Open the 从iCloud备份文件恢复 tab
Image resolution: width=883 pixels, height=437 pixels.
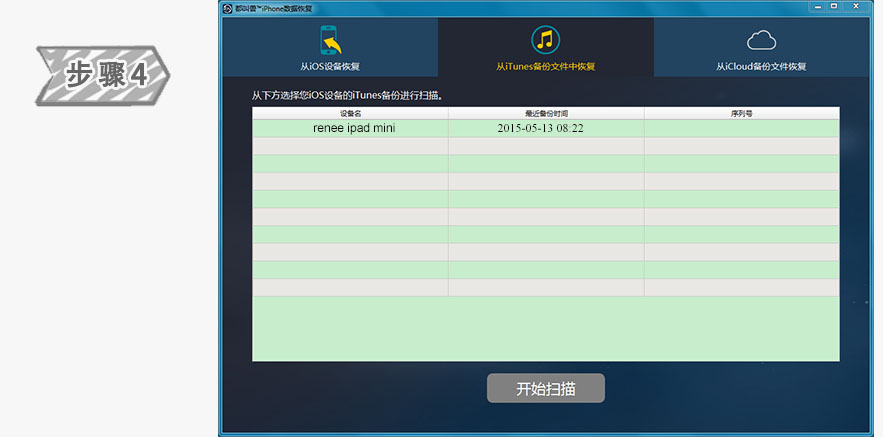[x=761, y=47]
